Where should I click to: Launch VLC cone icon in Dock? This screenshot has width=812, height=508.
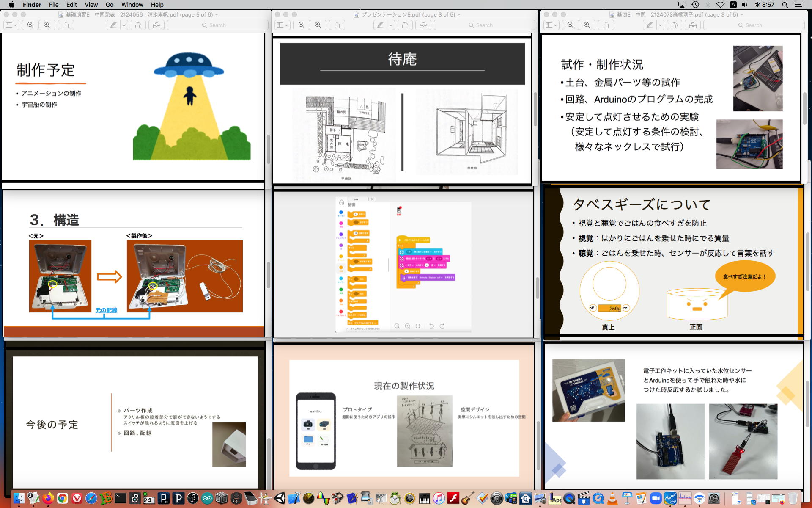click(x=612, y=499)
